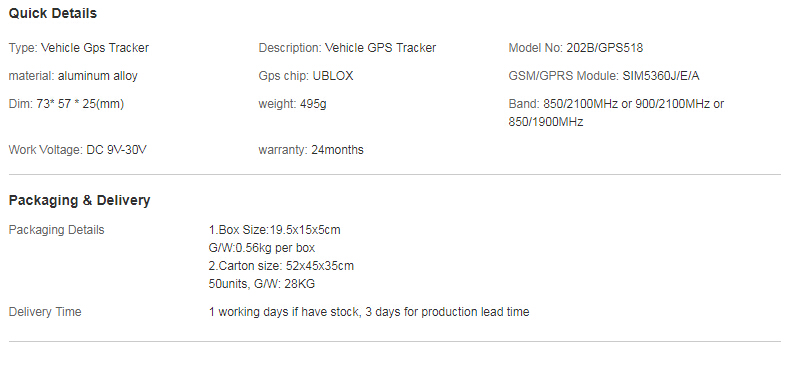Image resolution: width=785 pixels, height=367 pixels.
Task: Select the Band frequency specification text
Action: pyautogui.click(x=616, y=113)
